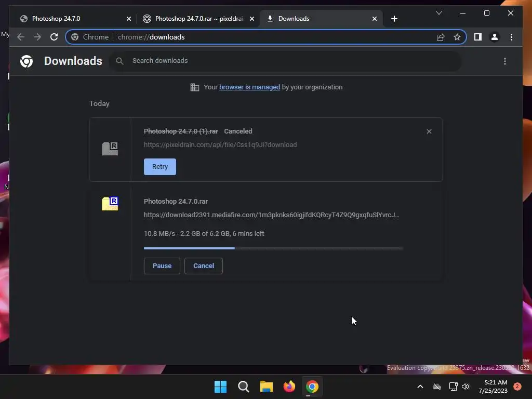Image resolution: width=532 pixels, height=399 pixels.
Task: Open a new tab with the plus button
Action: (x=394, y=19)
